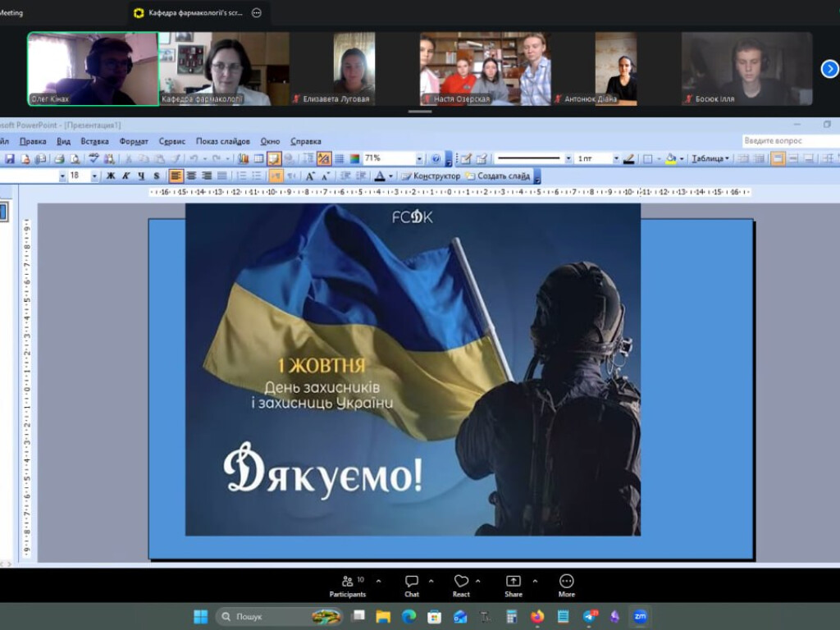The image size is (840, 630).
Task: Open the Таблица dropdown menu
Action: [x=710, y=158]
